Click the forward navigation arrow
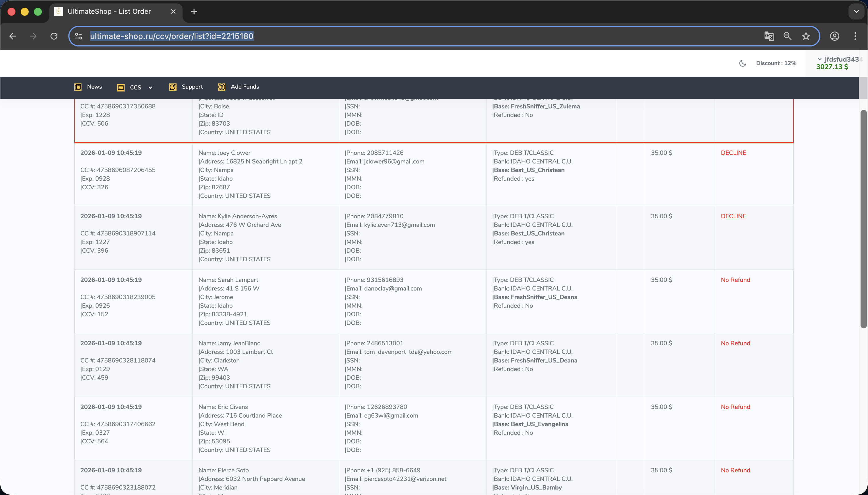This screenshot has height=495, width=868. point(33,36)
